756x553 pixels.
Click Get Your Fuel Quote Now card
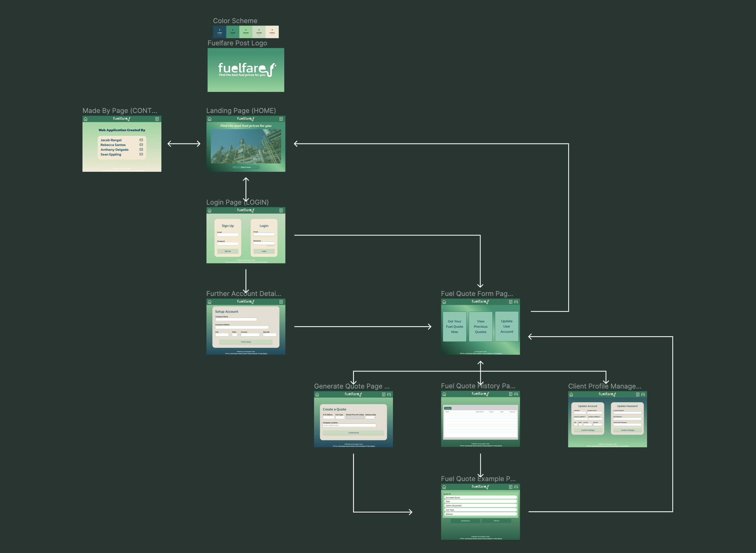click(x=454, y=326)
